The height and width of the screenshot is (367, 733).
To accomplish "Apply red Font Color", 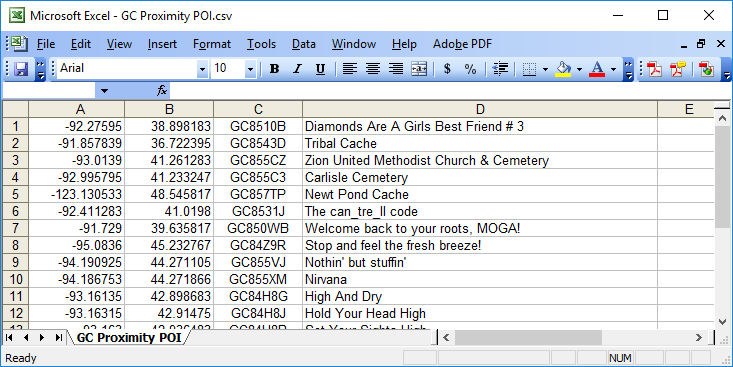I will coord(597,69).
